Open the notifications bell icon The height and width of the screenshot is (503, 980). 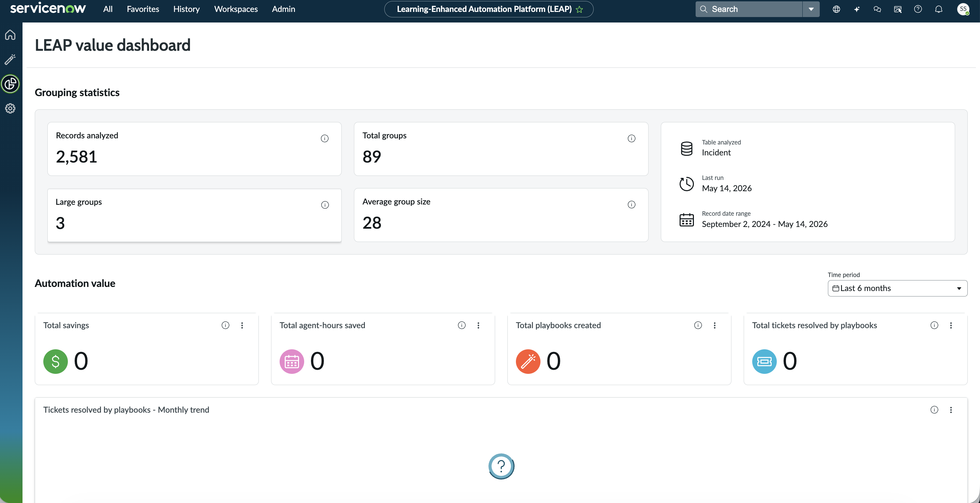[x=938, y=9]
